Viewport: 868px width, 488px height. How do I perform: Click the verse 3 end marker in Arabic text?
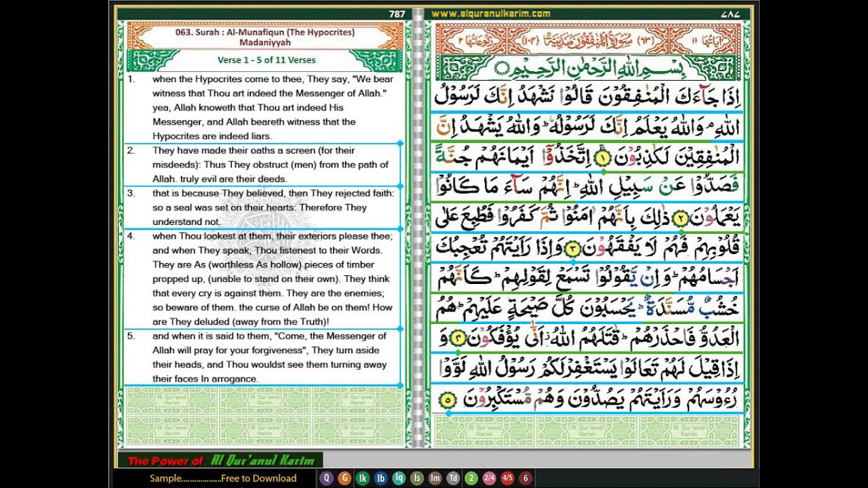[574, 249]
